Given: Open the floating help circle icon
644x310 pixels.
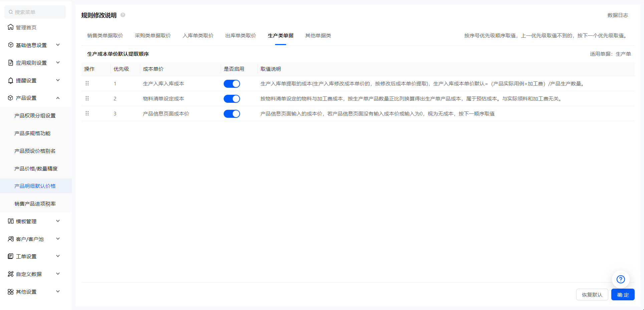Looking at the screenshot, I should (x=620, y=279).
